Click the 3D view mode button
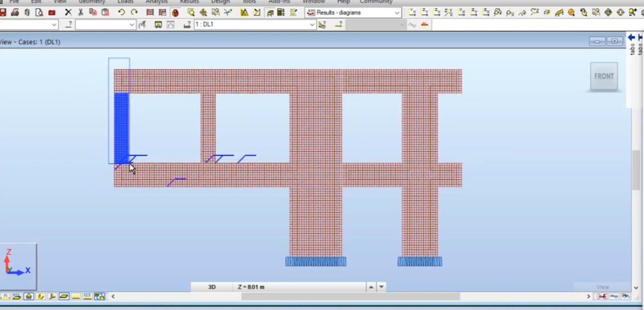 tap(212, 287)
